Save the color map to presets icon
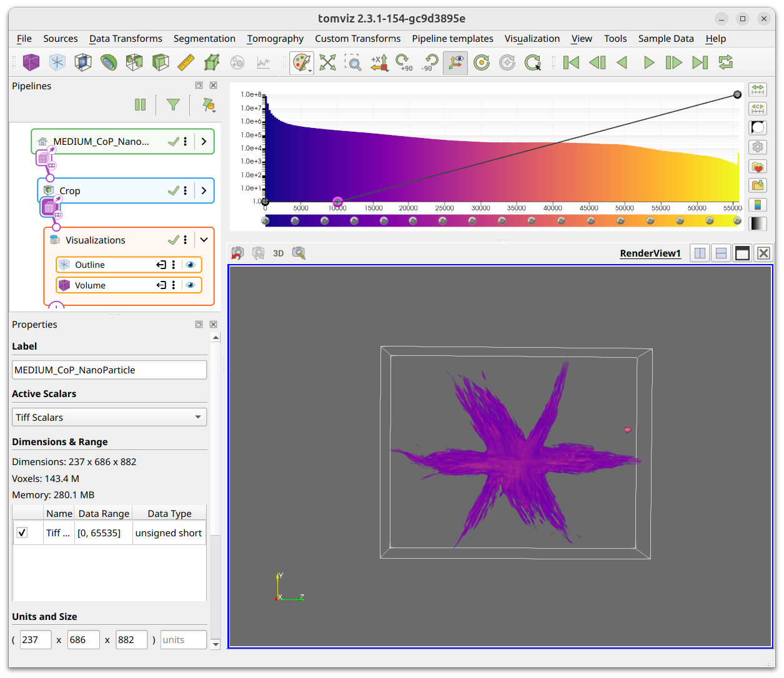The width and height of the screenshot is (784, 678). point(758,185)
